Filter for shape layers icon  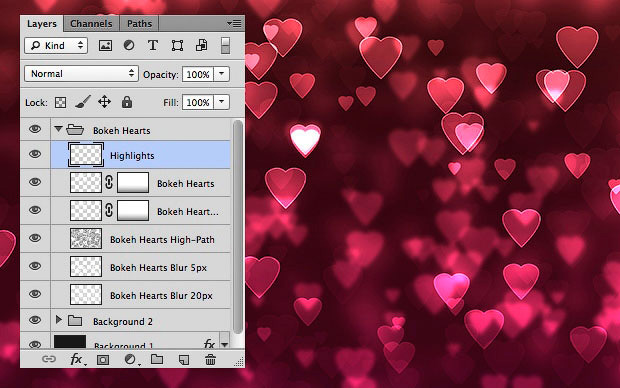[177, 45]
